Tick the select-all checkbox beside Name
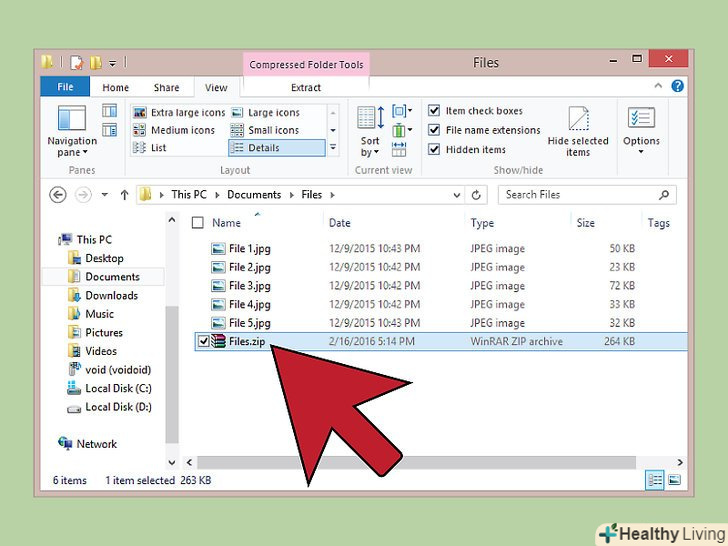Viewport: 728px width, 546px height. point(198,223)
